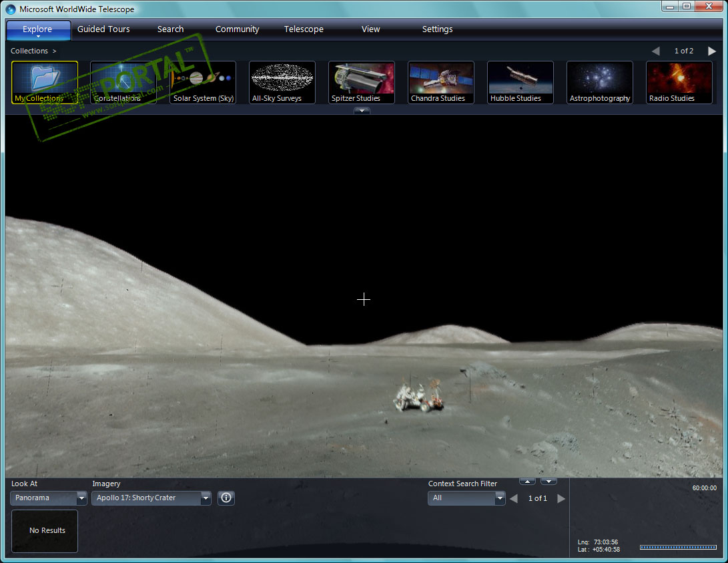This screenshot has height=563, width=728.
Task: Expand the collections thumbnail strip
Action: tap(362, 111)
